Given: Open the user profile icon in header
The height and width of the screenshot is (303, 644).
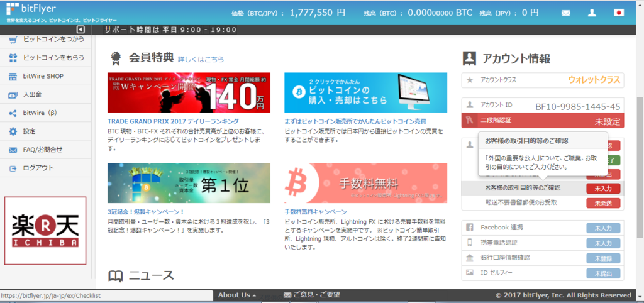Looking at the screenshot, I should pos(592,13).
